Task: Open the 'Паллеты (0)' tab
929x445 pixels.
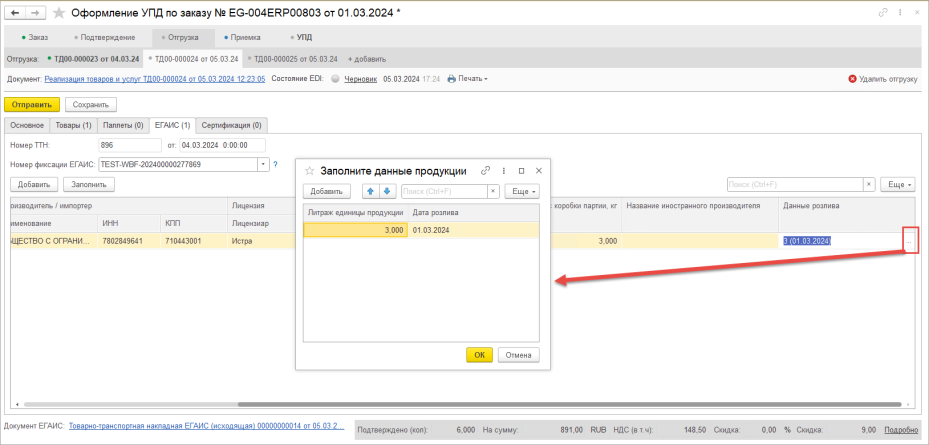Action: 123,126
